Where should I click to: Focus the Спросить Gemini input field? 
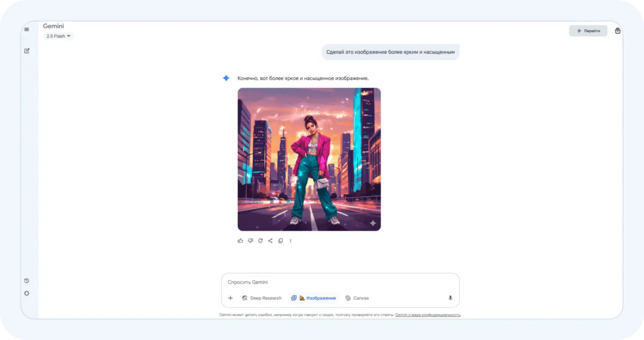tap(340, 282)
